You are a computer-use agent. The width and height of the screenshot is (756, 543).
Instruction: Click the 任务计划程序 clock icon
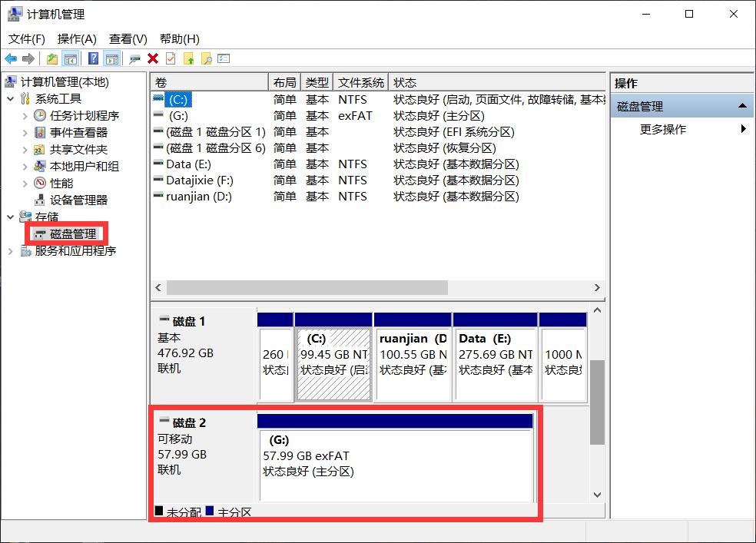pos(39,116)
